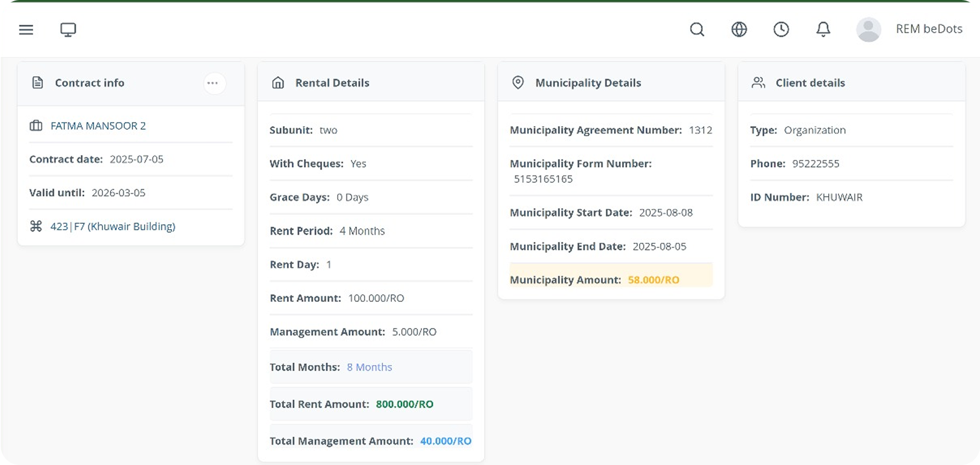The height and width of the screenshot is (465, 980).
Task: Click the Rental Details house icon
Action: click(x=278, y=83)
